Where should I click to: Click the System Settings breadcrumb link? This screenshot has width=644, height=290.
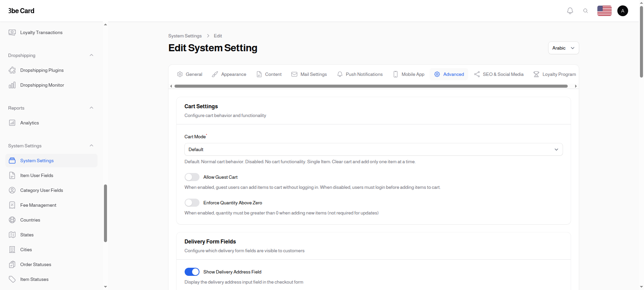(x=185, y=36)
